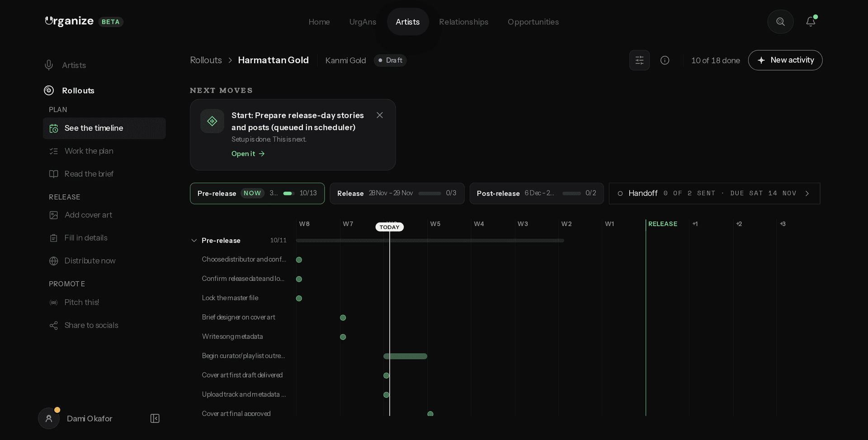Select the Post-release phase tab
868x440 pixels.
pyautogui.click(x=537, y=193)
